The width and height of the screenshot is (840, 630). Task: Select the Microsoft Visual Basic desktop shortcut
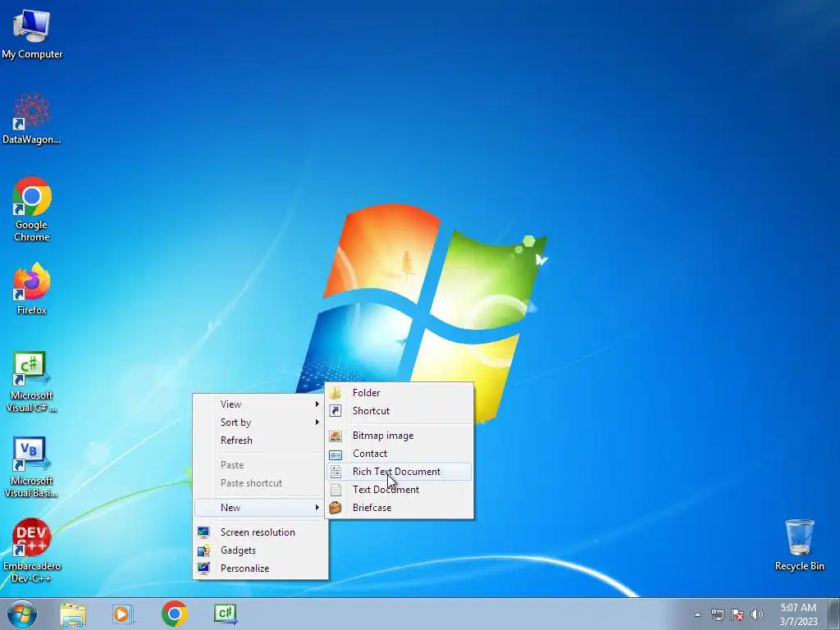point(32,467)
